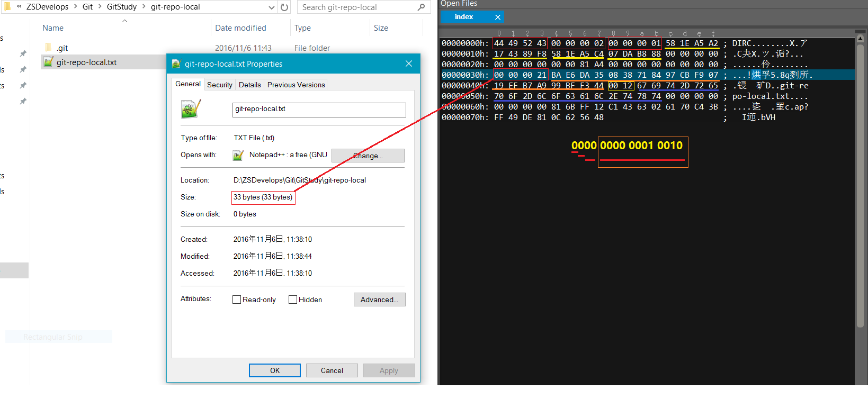The image size is (868, 408).
Task: Click the hex editor vertical scrollbar thumb
Action: click(860, 185)
